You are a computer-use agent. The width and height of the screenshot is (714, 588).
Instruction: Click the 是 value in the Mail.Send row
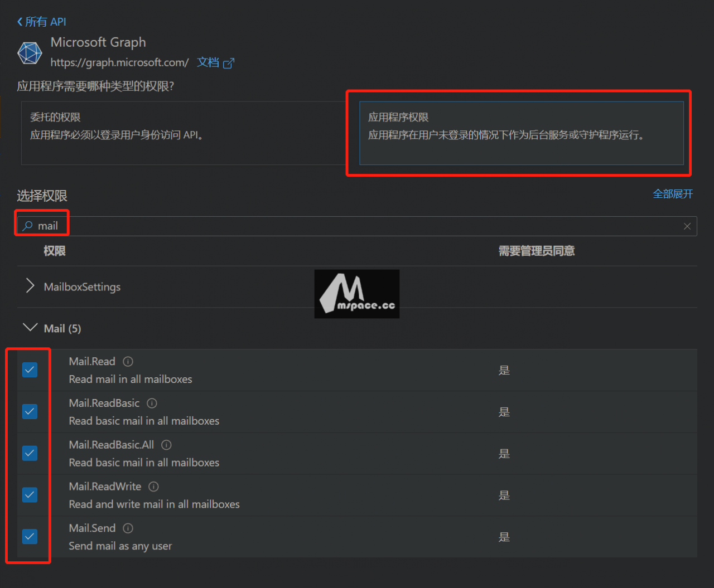coord(504,537)
